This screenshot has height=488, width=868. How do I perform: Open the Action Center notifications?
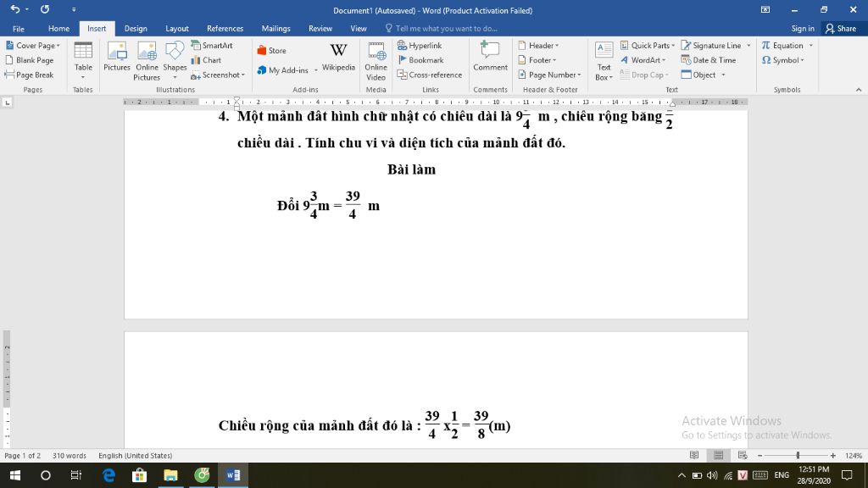click(847, 475)
